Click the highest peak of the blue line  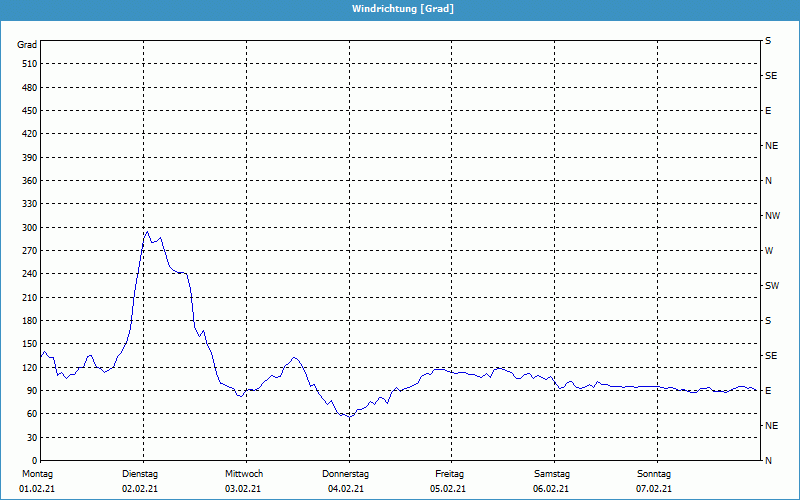(147, 232)
